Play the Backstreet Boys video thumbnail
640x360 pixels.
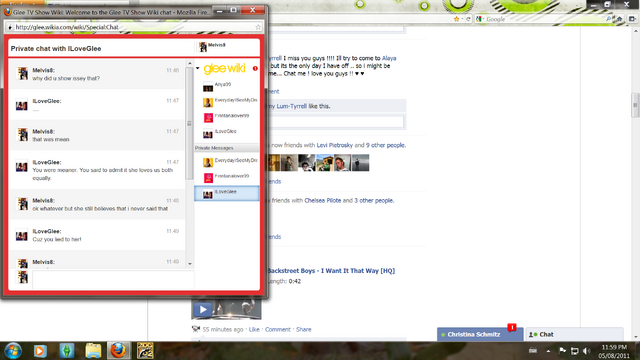[226, 309]
